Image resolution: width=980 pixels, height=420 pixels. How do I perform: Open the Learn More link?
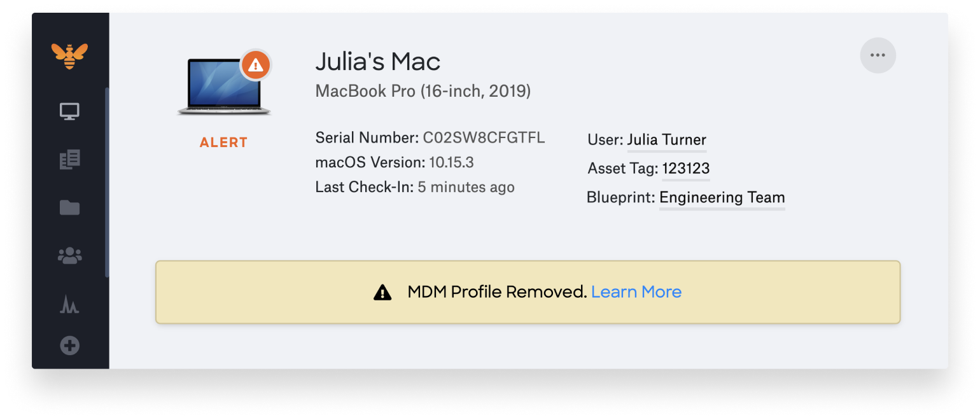pyautogui.click(x=636, y=291)
